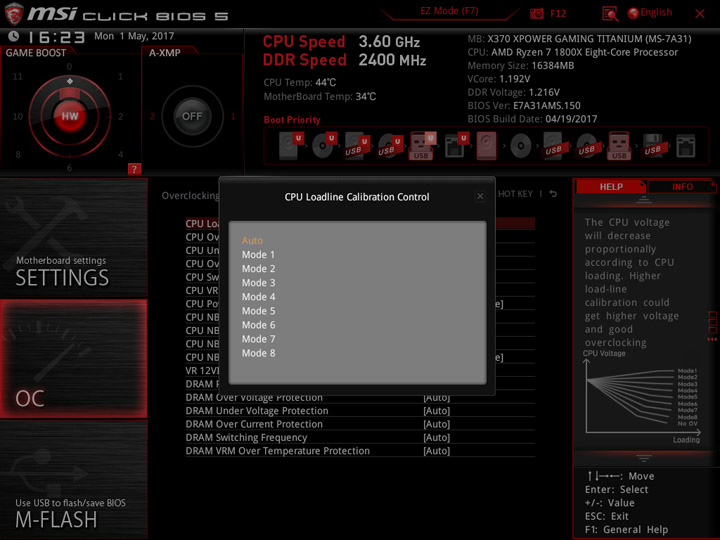The width and height of the screenshot is (720, 540).
Task: Click the Boot Priority heading
Action: pos(292,120)
